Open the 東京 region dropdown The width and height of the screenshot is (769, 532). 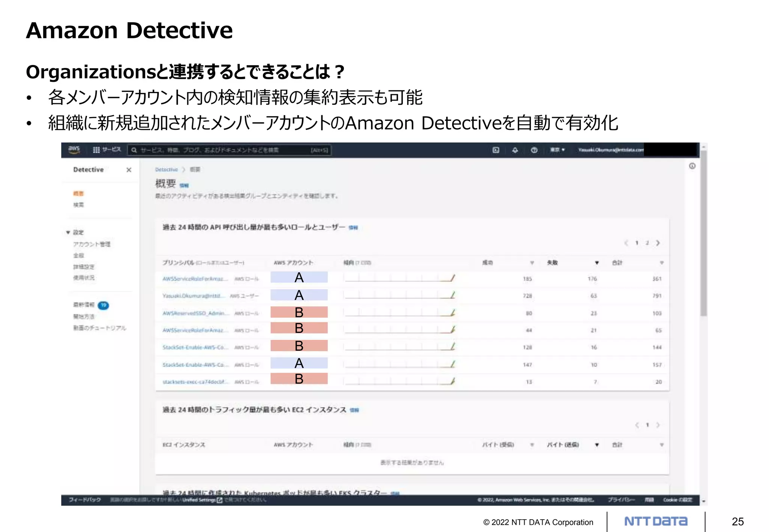[x=558, y=150]
